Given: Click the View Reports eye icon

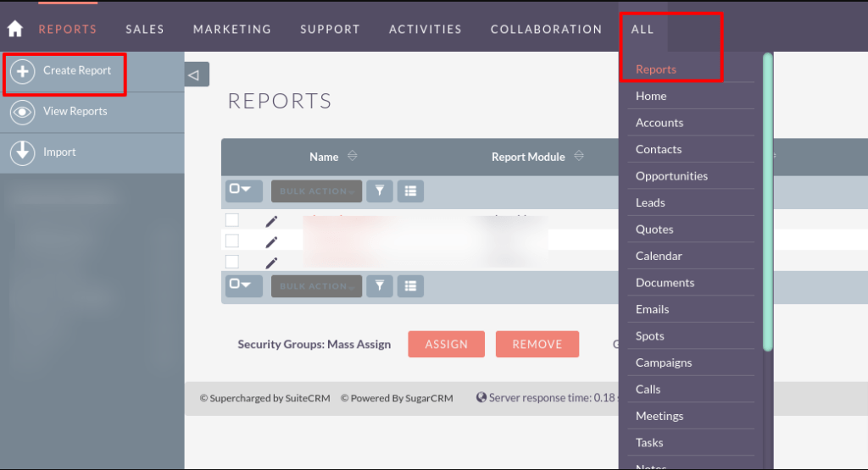Looking at the screenshot, I should coord(22,112).
